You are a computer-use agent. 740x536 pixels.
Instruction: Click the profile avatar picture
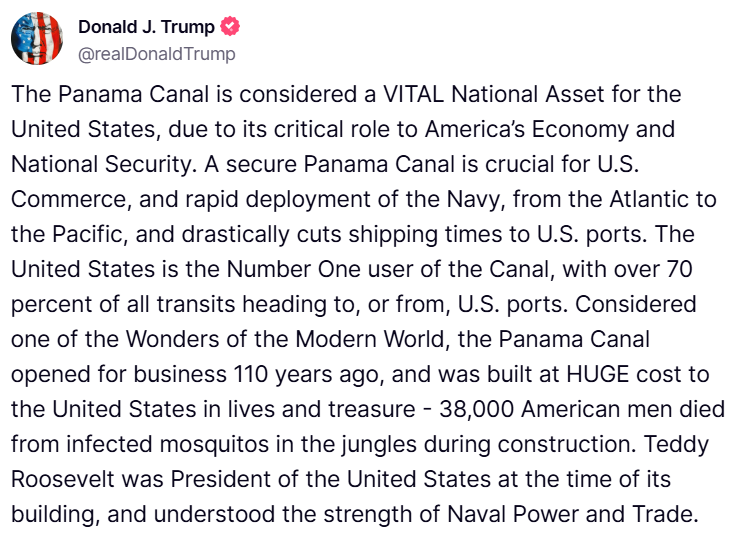pyautogui.click(x=37, y=39)
